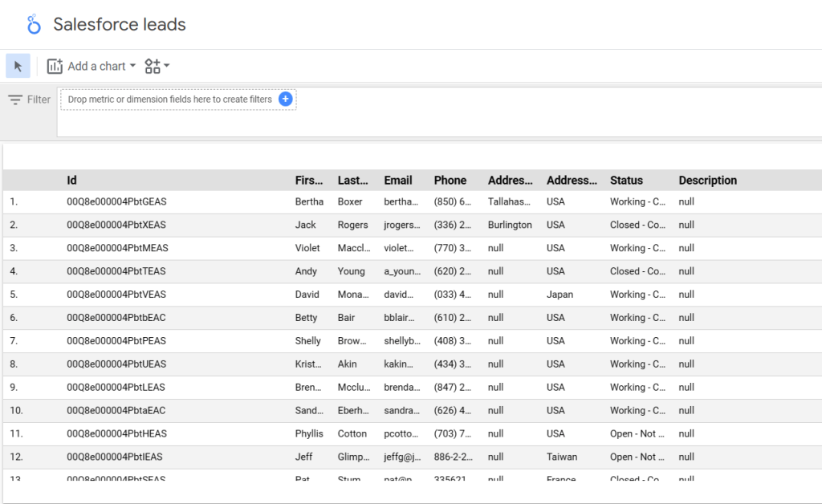This screenshot has width=822, height=504.
Task: Sort by the Phone column header
Action: point(450,181)
